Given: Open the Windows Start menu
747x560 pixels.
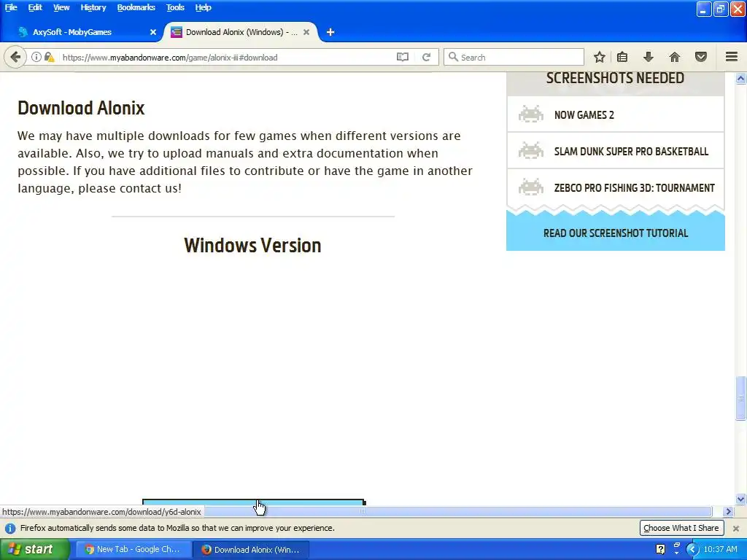Looking at the screenshot, I should click(34, 549).
